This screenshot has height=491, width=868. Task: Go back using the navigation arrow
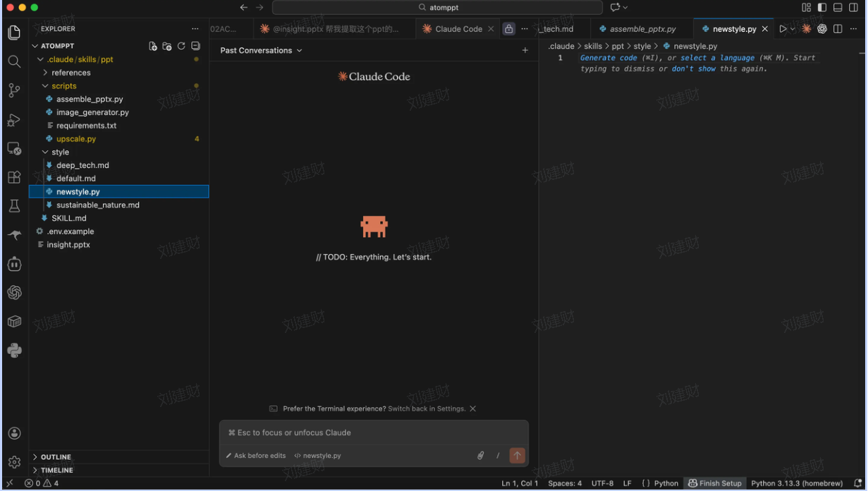click(244, 7)
